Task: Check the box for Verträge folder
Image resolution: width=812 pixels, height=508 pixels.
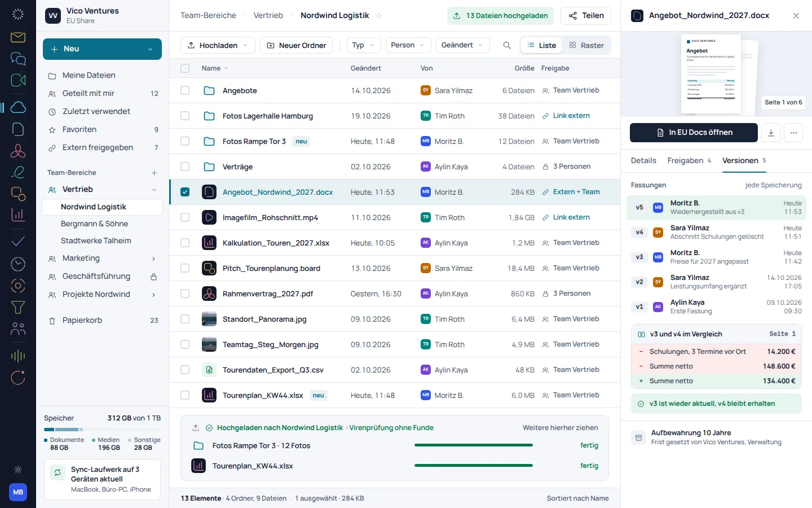Action: pyautogui.click(x=185, y=167)
